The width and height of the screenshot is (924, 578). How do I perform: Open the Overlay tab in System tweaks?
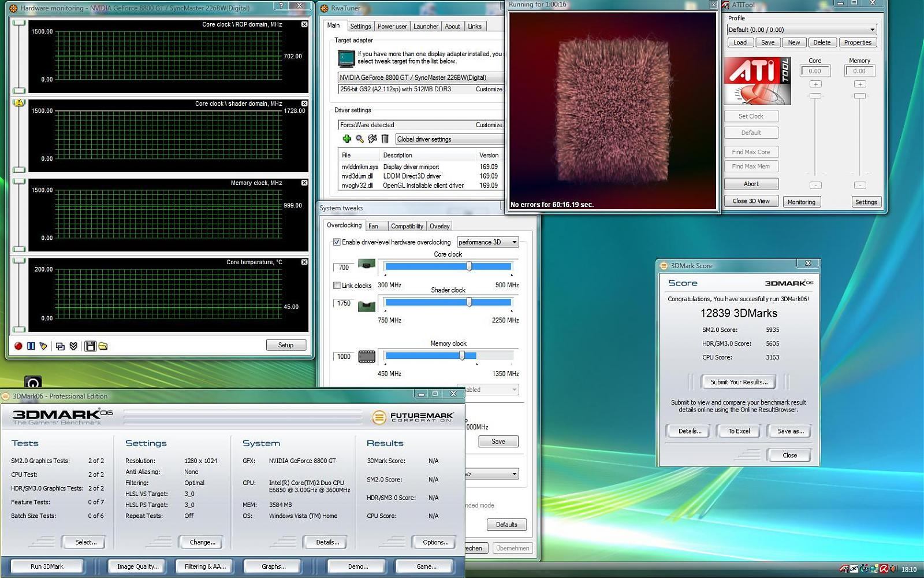coord(439,226)
